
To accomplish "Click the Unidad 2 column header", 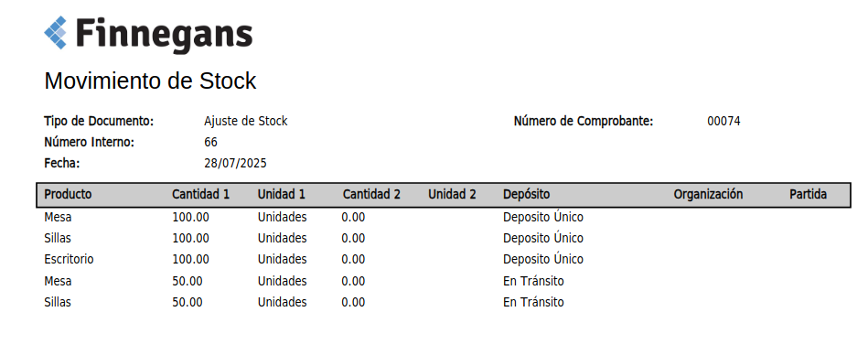I will click(x=452, y=194).
